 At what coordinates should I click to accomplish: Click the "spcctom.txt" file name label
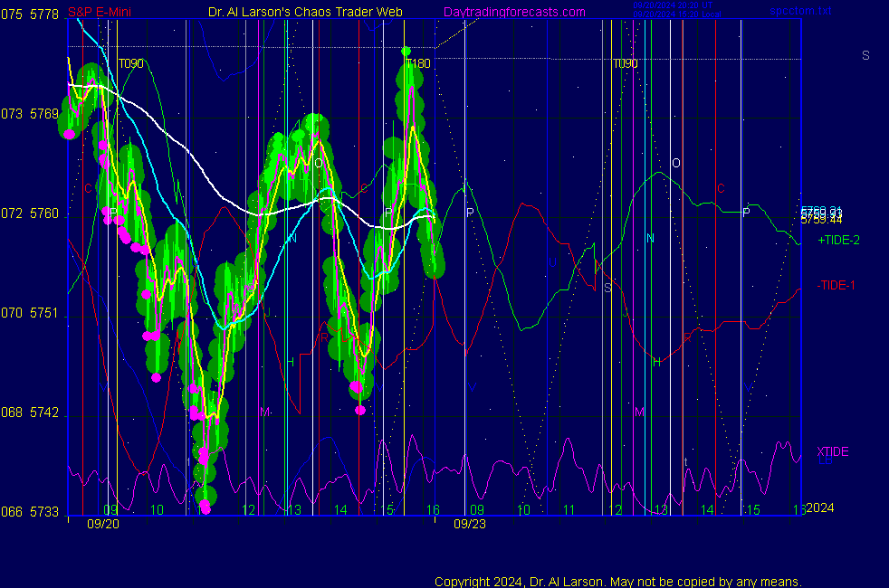800,11
